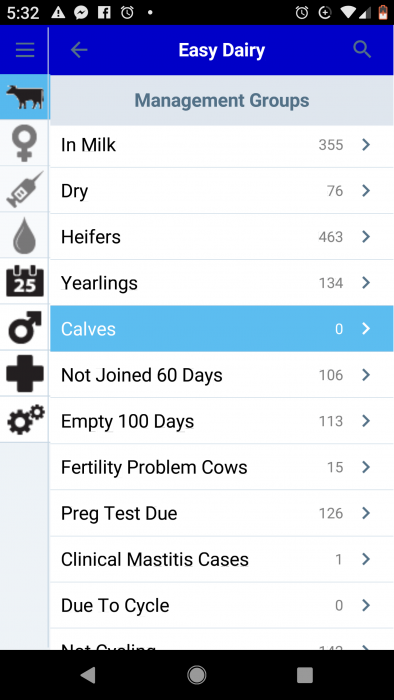Image resolution: width=394 pixels, height=700 pixels.
Task: Open the hamburger menu
Action: 25,50
